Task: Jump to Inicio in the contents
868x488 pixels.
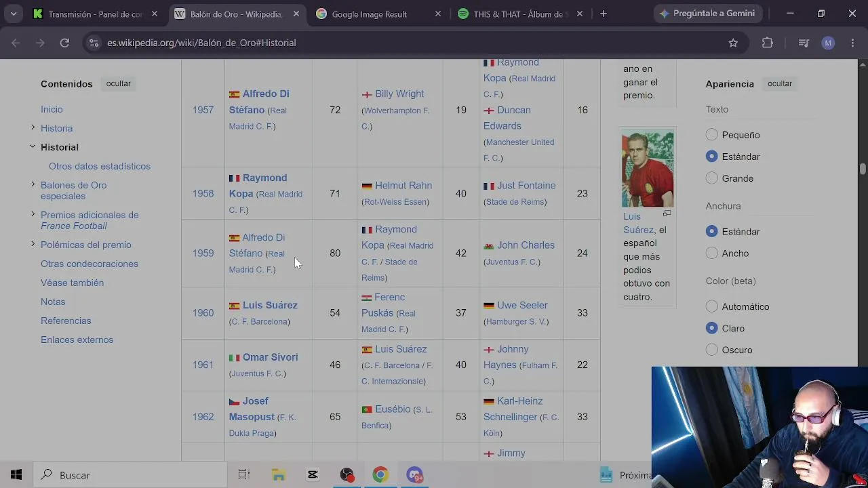Action: click(x=52, y=109)
